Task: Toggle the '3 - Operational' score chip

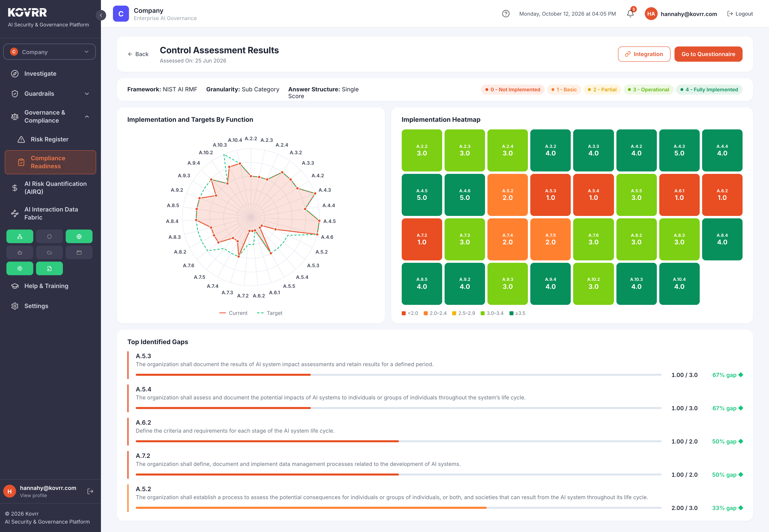Action: (648, 89)
